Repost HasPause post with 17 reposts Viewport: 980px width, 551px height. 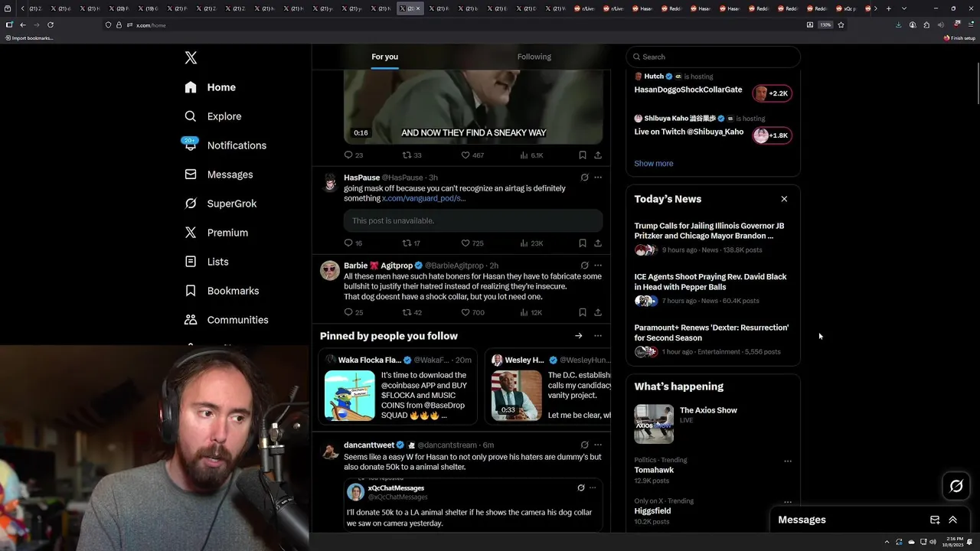tap(412, 243)
